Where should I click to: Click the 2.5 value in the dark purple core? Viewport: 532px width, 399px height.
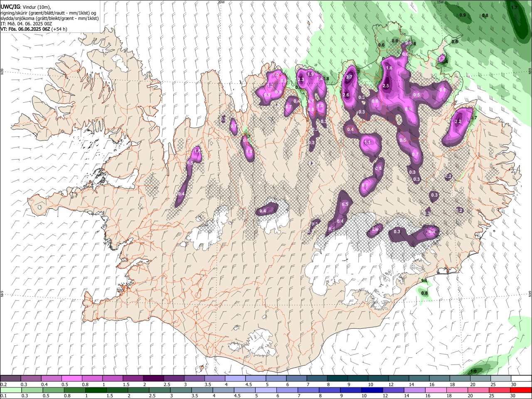386,86
